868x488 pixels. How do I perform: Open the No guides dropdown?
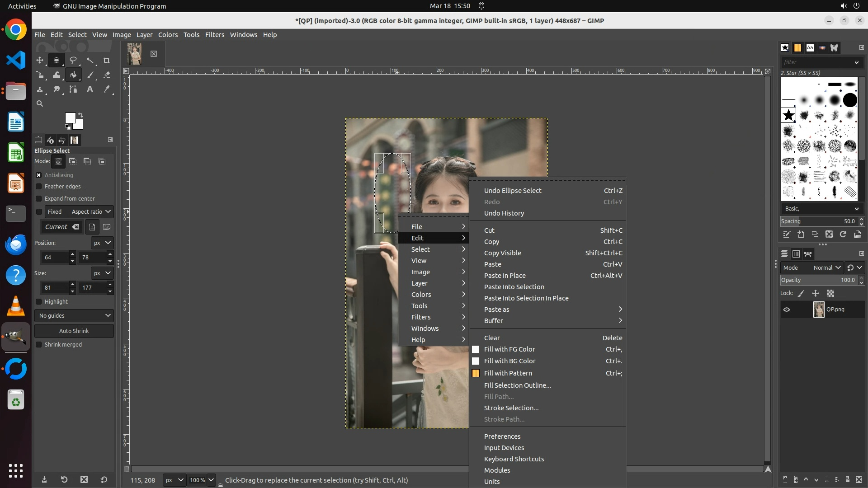point(74,315)
